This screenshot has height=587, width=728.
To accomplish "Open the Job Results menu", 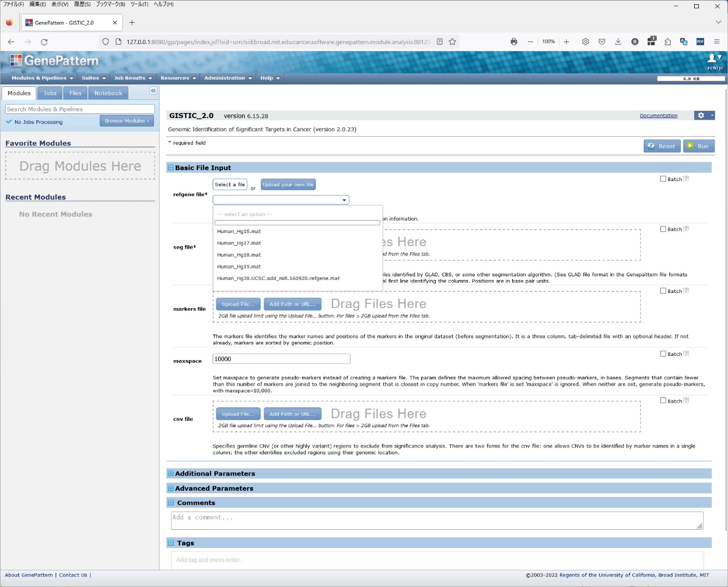I will [x=133, y=78].
